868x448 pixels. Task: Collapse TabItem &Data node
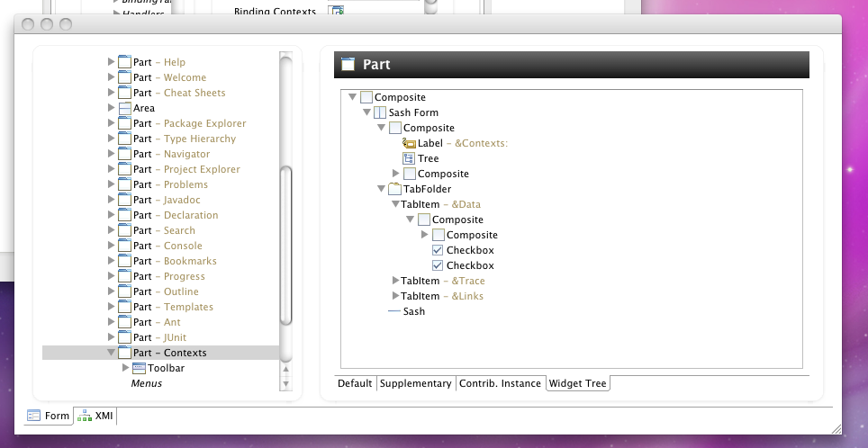coord(395,204)
